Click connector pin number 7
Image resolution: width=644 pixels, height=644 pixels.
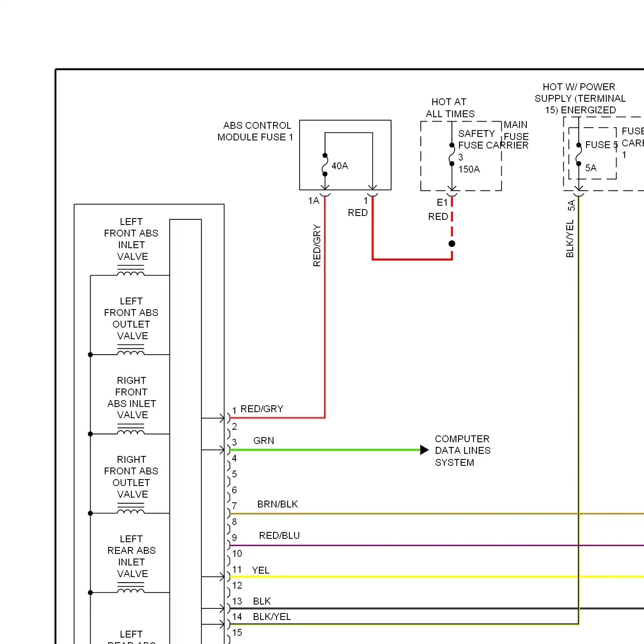234,506
